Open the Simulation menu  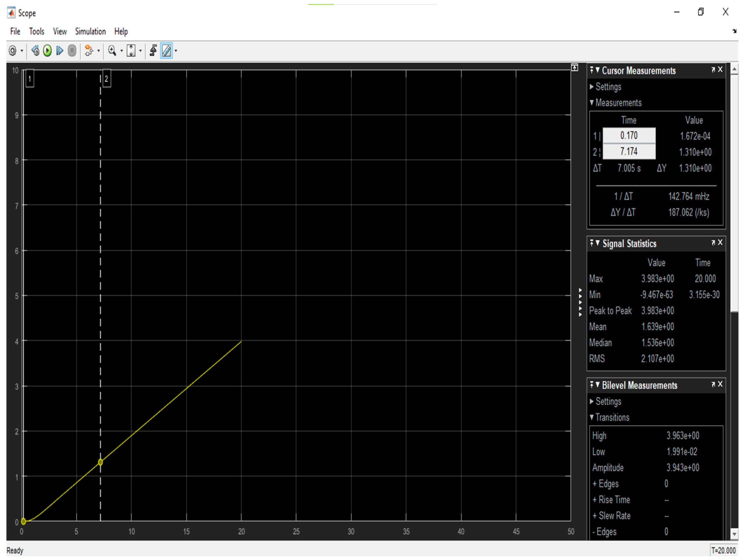(90, 31)
